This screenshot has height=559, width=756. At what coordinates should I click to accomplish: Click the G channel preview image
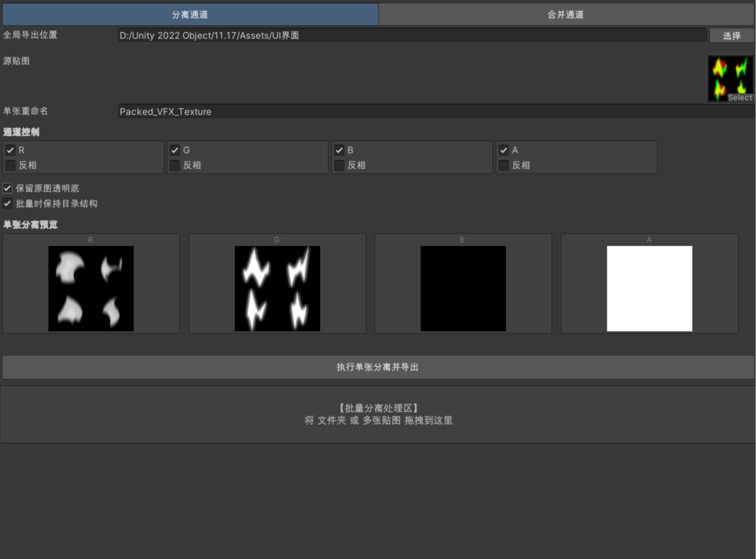(x=277, y=288)
